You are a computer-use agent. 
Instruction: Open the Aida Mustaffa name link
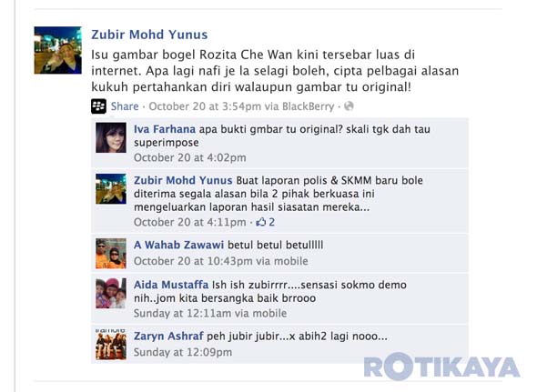coord(171,285)
